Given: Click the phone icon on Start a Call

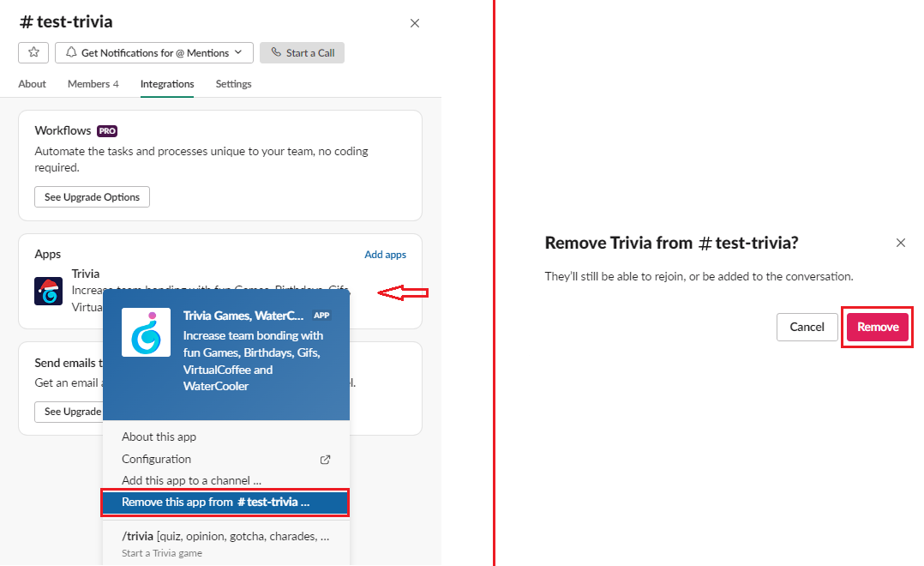Looking at the screenshot, I should click(276, 51).
